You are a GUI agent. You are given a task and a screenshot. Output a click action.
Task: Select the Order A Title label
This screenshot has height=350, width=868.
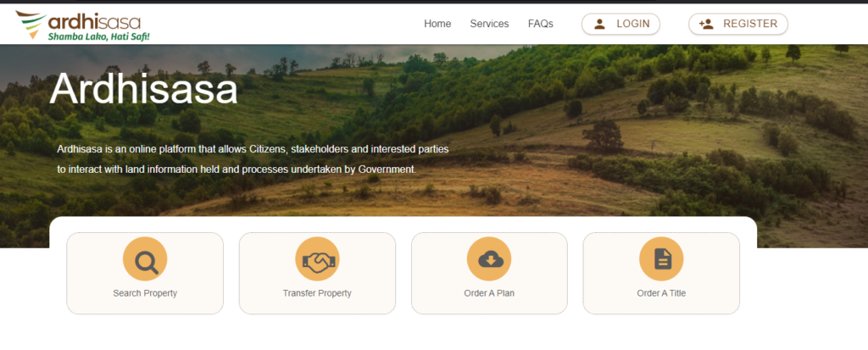[661, 293]
